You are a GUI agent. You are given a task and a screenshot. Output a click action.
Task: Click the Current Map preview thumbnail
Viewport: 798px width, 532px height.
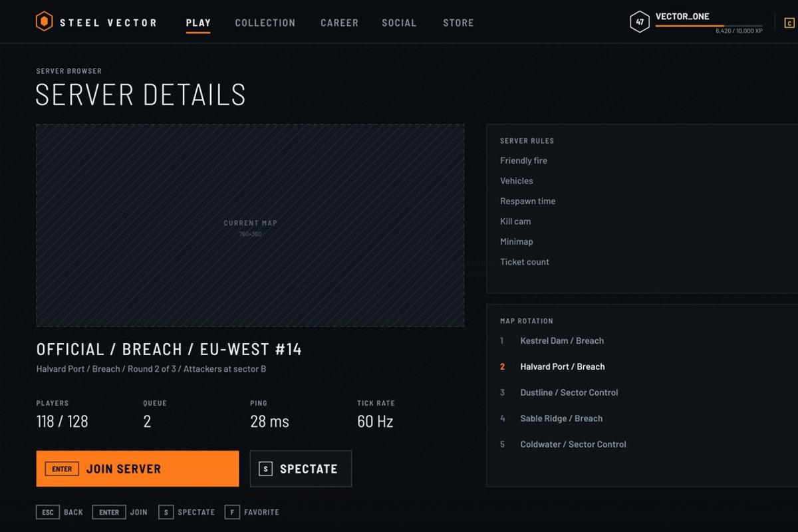point(250,225)
